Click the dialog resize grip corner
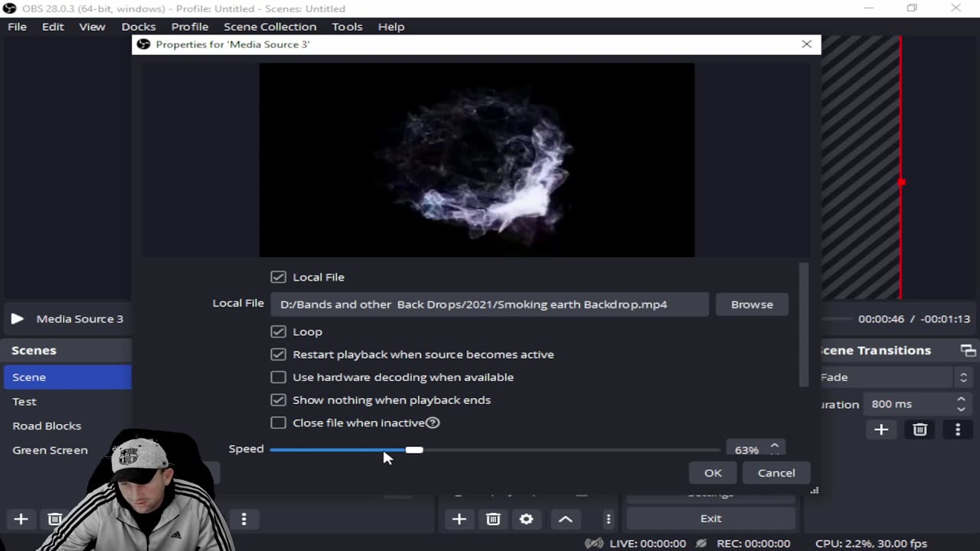 coord(815,491)
